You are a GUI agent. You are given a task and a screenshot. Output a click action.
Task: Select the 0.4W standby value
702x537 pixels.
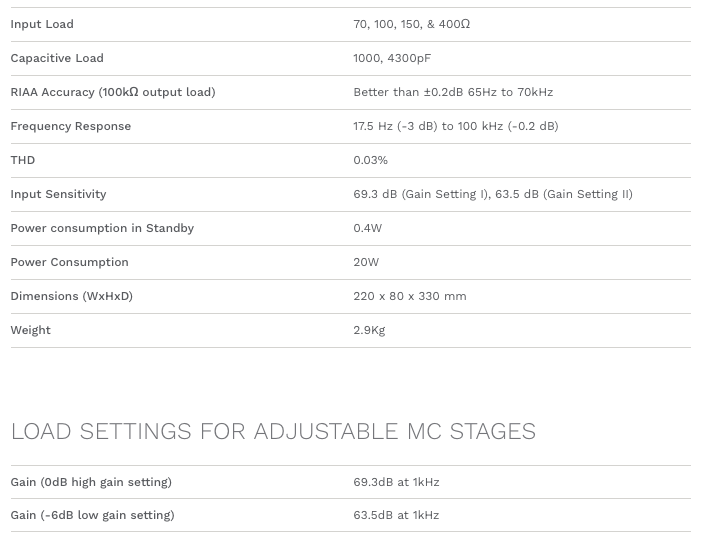click(367, 228)
